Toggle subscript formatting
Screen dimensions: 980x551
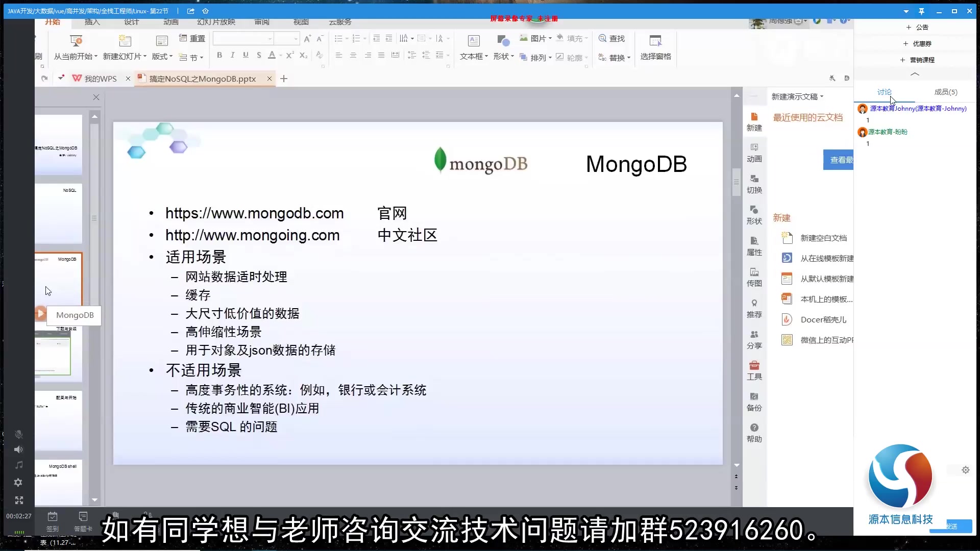(x=303, y=55)
